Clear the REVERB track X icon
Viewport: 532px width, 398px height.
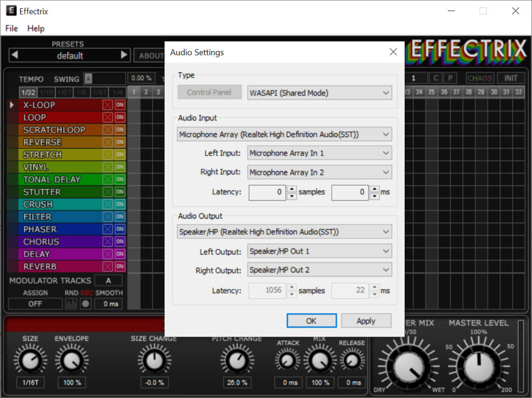[x=108, y=267]
